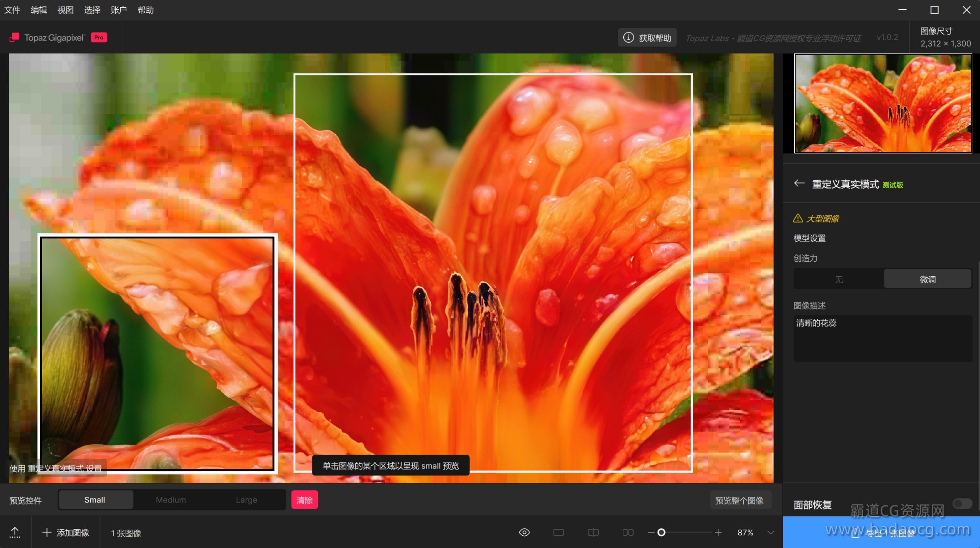Click the zoom slider handle

point(661,532)
